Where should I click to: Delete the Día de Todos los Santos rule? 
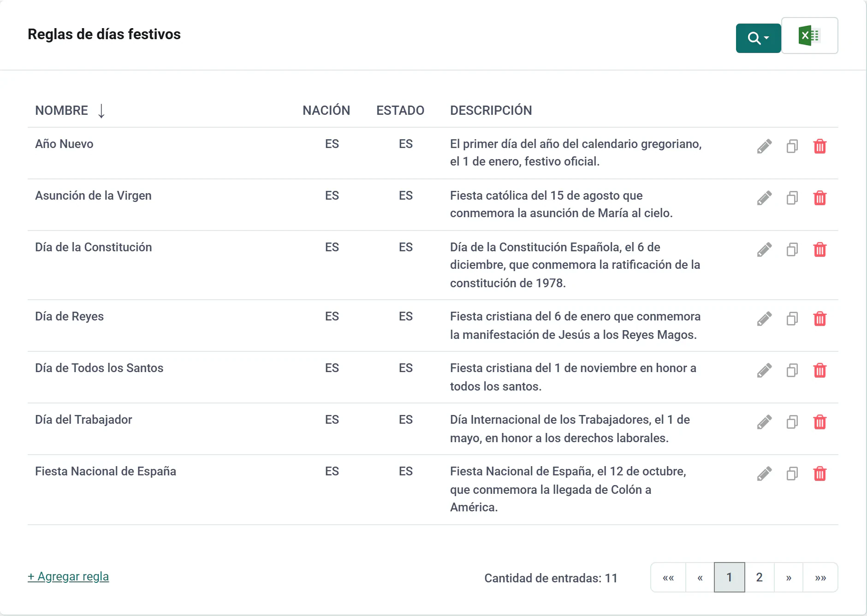pos(820,371)
